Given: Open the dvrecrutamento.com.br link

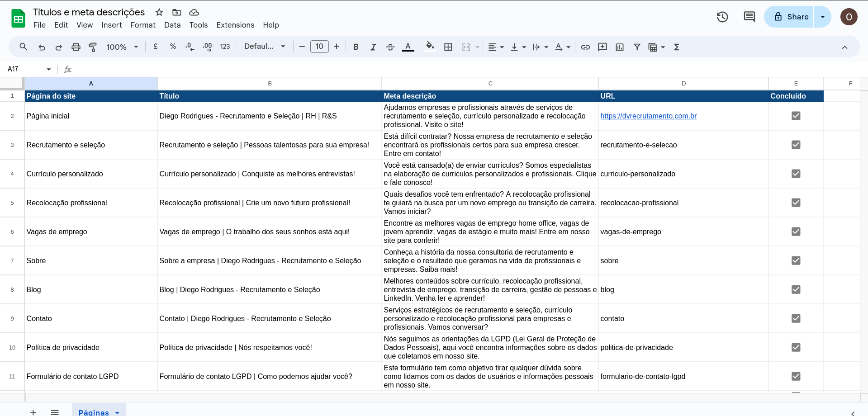Looking at the screenshot, I should (648, 116).
